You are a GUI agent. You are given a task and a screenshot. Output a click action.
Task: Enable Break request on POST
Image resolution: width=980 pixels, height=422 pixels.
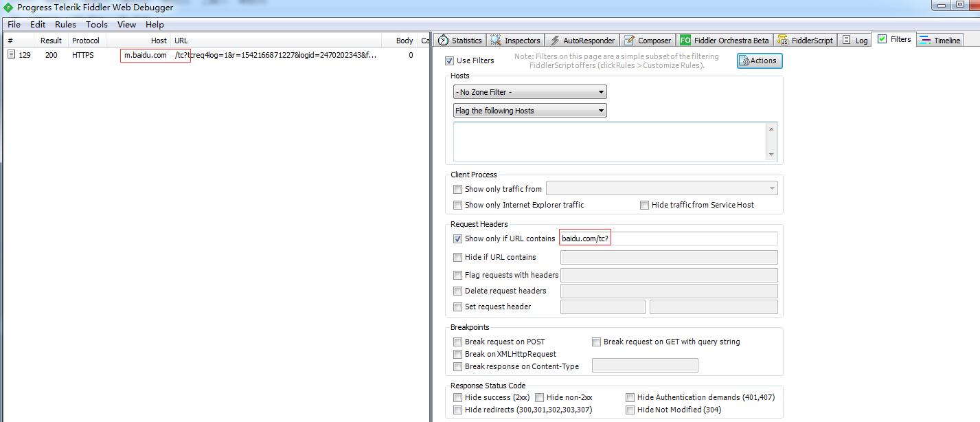pyautogui.click(x=457, y=342)
